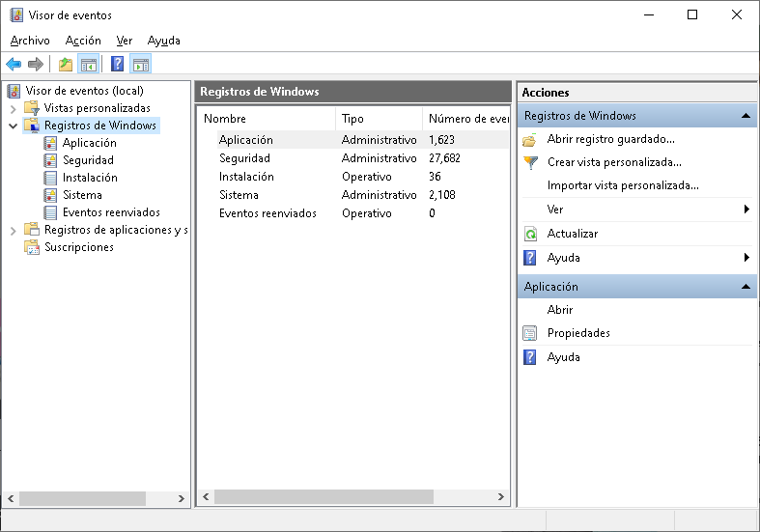Click the tree pane scroll right arrow
This screenshot has width=760, height=532.
click(x=181, y=498)
